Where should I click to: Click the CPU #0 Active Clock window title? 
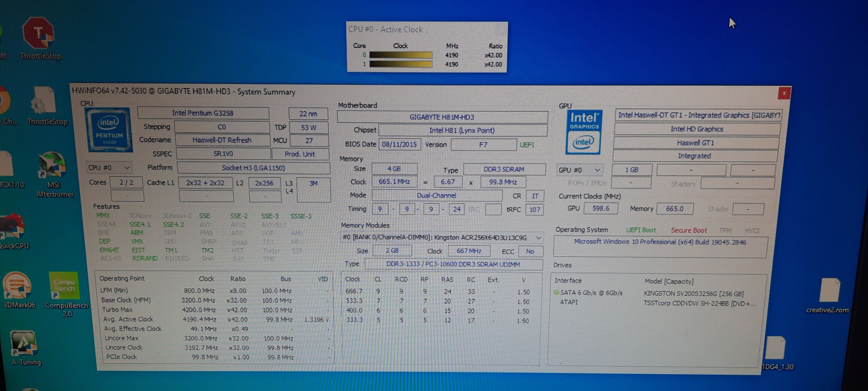tap(385, 29)
